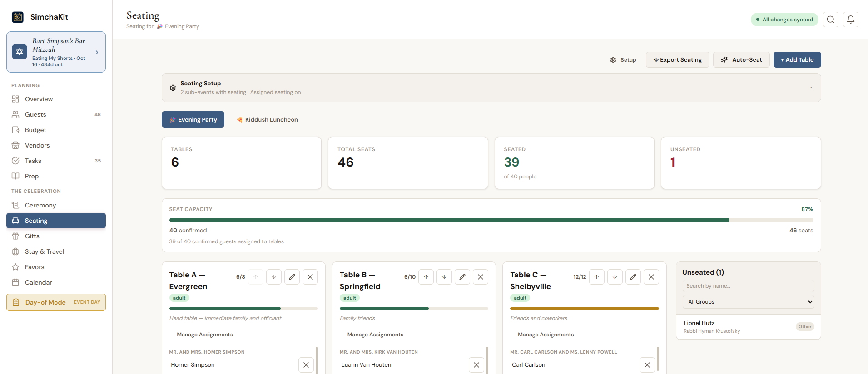Move Table C Shelbyville down
Viewport: 868px width, 374px height.
coord(615,277)
